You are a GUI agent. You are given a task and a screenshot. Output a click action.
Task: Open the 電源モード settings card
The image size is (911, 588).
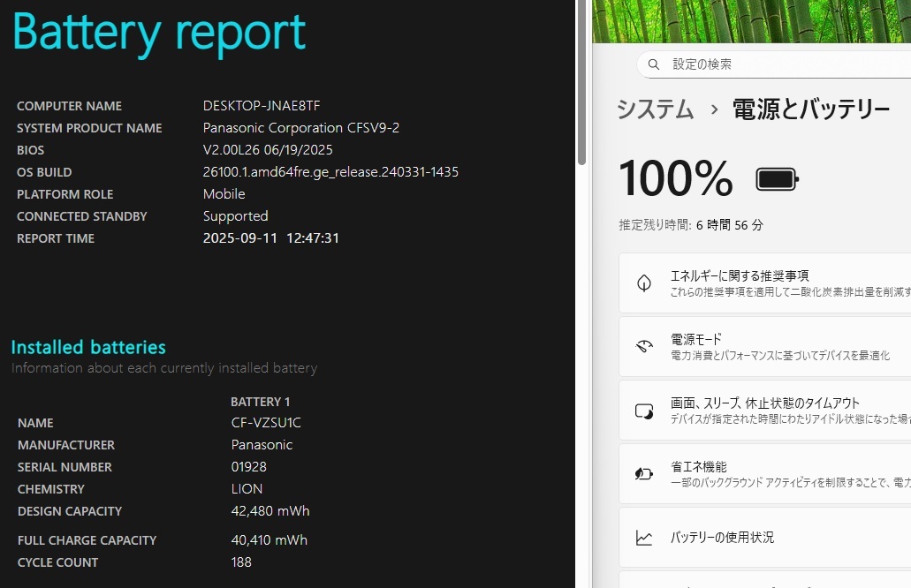tap(765, 346)
